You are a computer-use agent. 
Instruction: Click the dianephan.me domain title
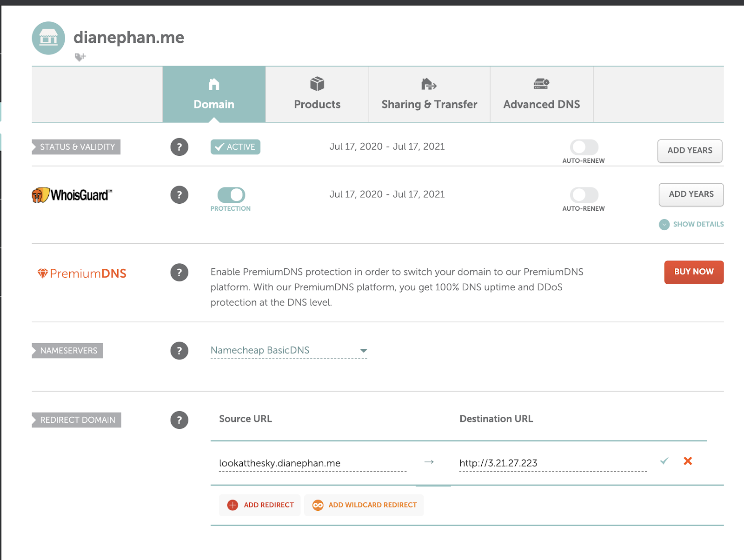click(129, 37)
